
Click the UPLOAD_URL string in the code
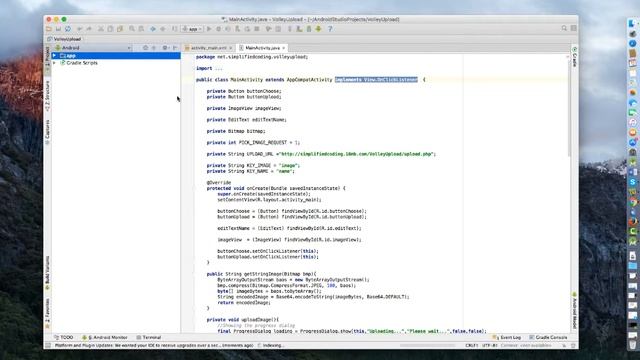356,154
